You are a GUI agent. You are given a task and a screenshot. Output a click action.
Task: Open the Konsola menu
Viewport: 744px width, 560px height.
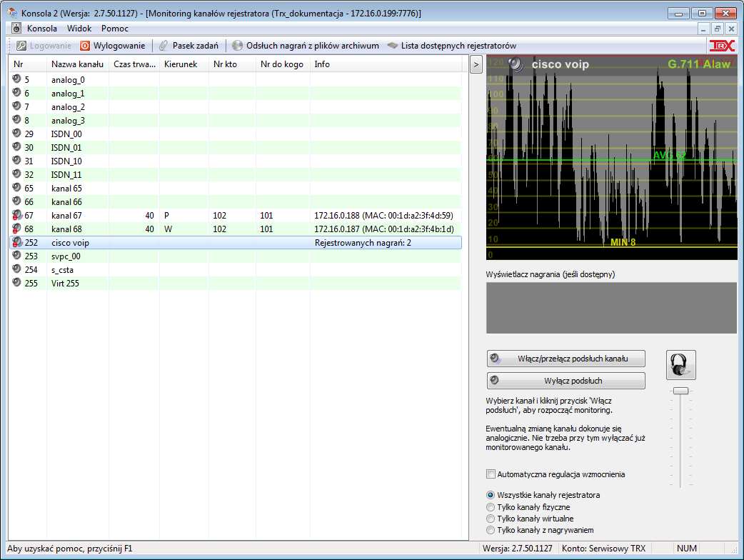(41, 29)
